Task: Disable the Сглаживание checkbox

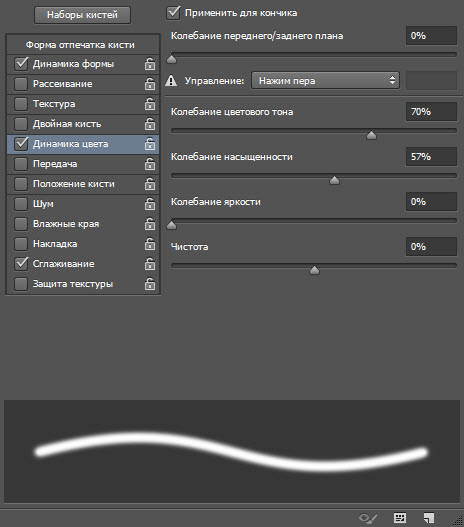Action: (x=21, y=264)
